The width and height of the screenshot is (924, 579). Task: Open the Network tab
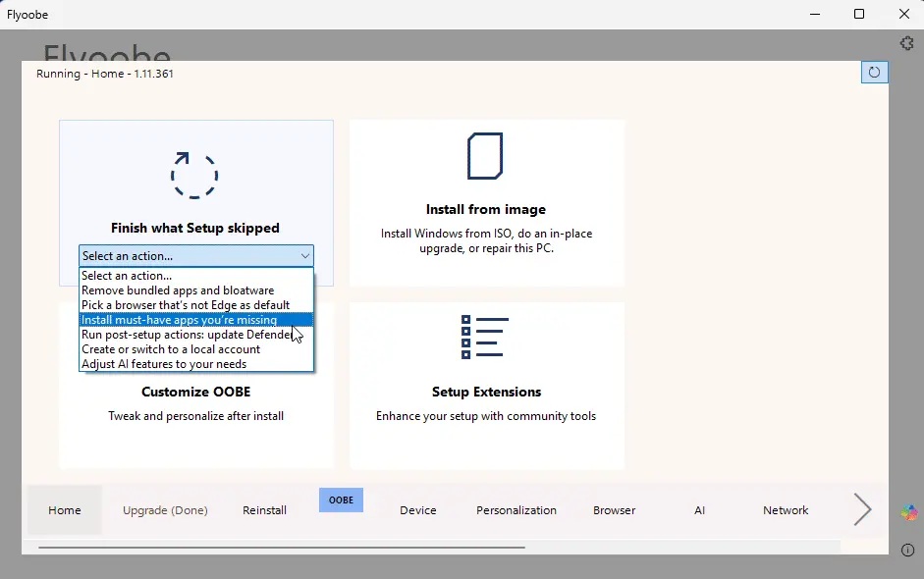pos(786,510)
